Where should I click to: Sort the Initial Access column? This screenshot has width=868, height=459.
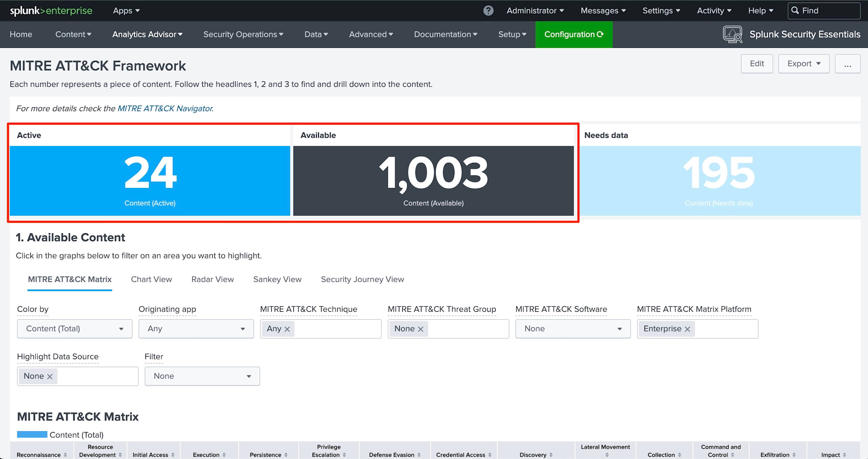pos(173,455)
